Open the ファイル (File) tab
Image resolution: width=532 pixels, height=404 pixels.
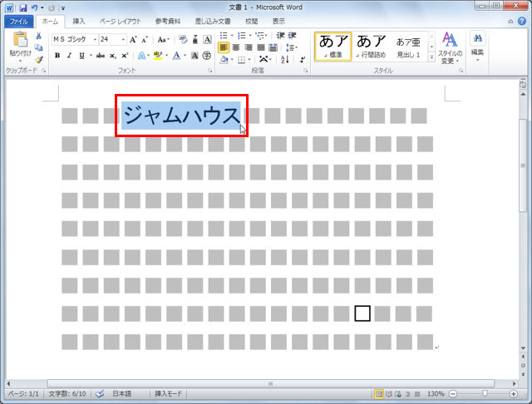[x=18, y=22]
